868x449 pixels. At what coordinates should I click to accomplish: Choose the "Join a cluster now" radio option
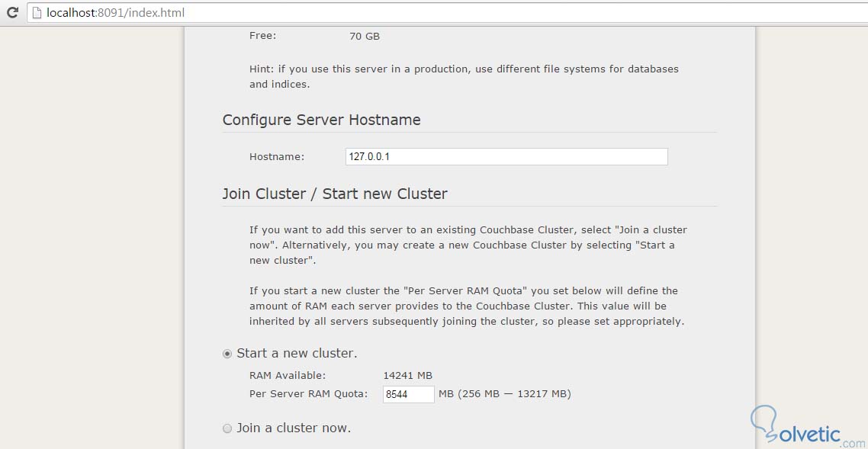[227, 428]
